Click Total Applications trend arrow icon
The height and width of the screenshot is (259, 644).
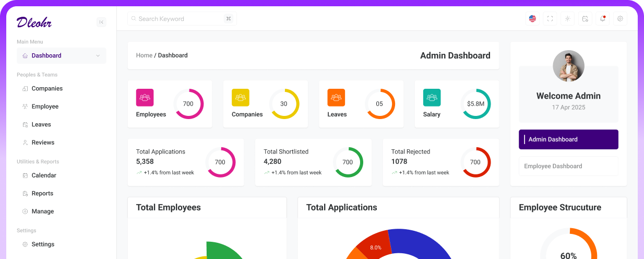pos(139,173)
